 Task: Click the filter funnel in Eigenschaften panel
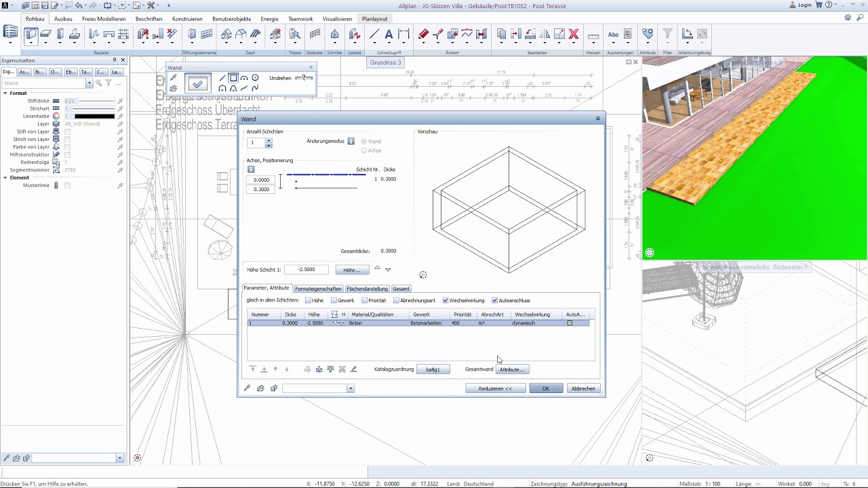108,83
